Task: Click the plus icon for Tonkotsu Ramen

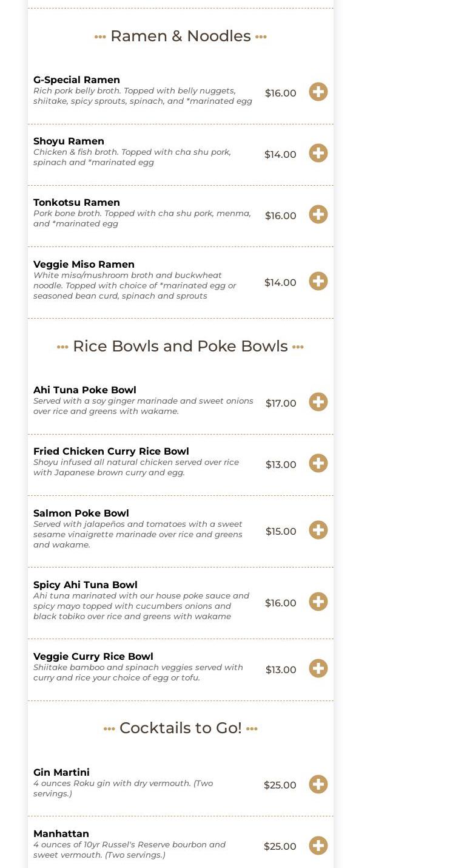Action: (x=318, y=214)
